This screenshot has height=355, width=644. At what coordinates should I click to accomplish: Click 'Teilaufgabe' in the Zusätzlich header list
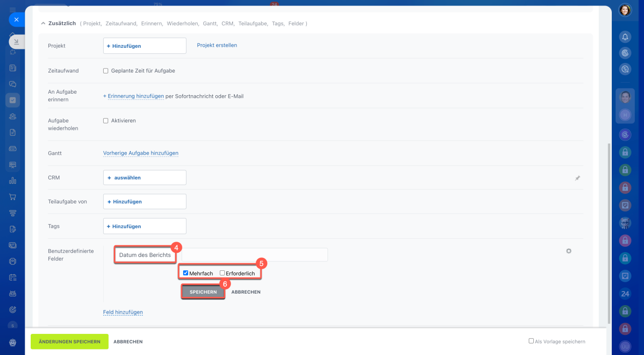(x=253, y=24)
